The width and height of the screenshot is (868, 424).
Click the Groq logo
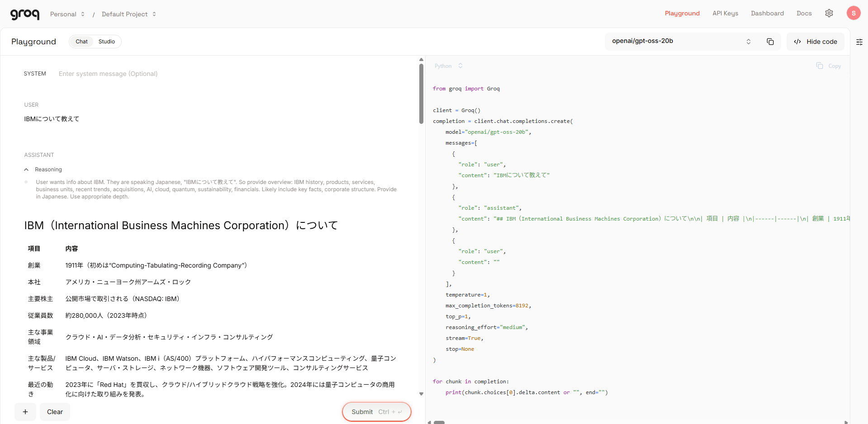(25, 14)
